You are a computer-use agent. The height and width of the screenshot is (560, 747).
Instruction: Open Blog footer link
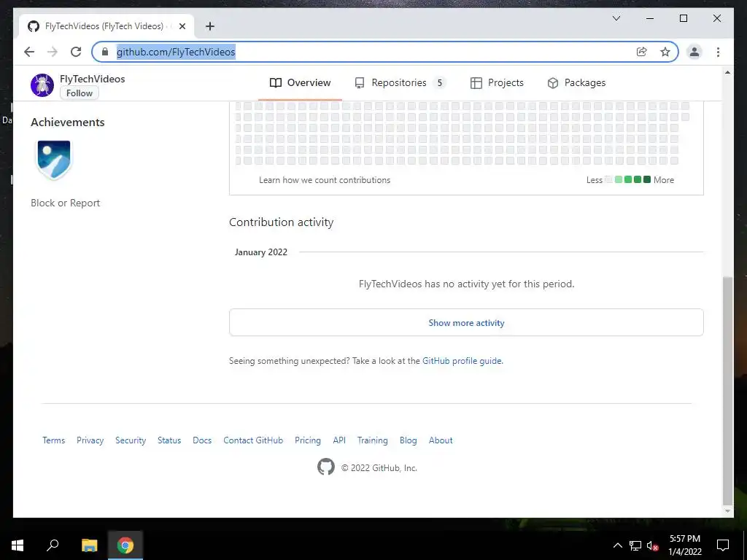[409, 440]
